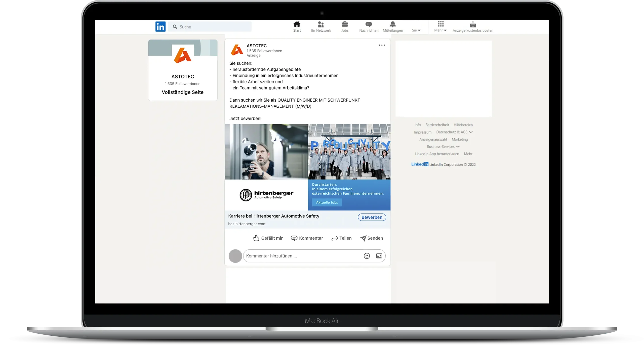Expand Datenschutz & AGB footer dropdown
The width and height of the screenshot is (644, 345).
coord(454,132)
